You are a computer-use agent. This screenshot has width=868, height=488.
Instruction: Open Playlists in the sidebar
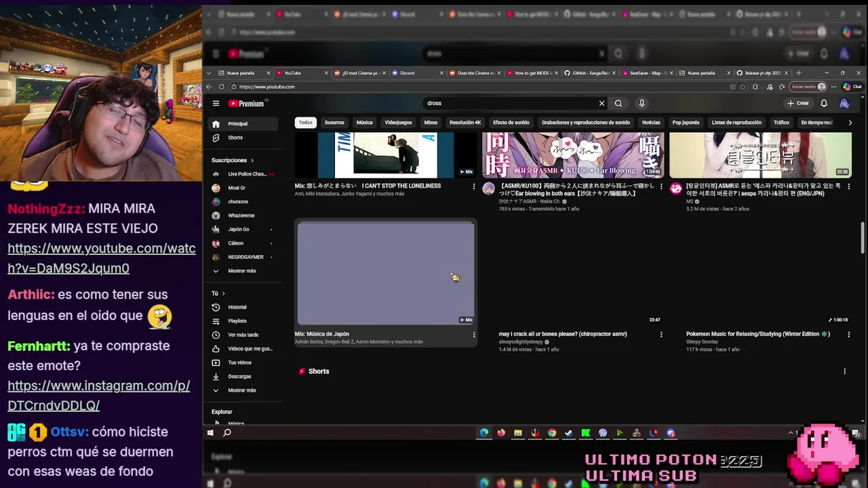(243, 321)
